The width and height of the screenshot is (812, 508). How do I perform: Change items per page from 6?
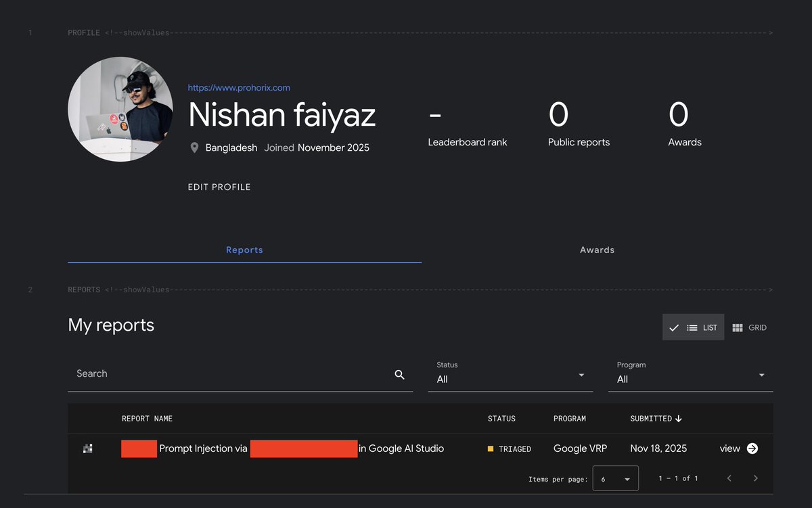coord(615,478)
